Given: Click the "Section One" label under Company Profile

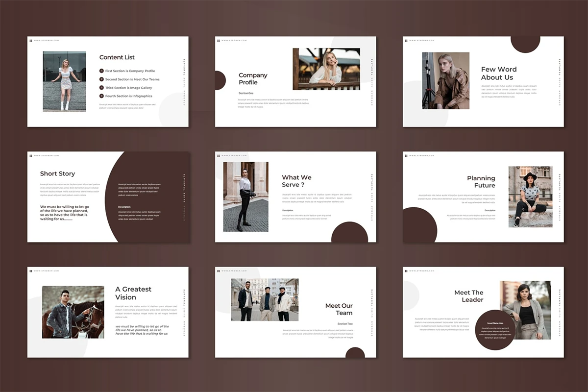Looking at the screenshot, I should pos(246,93).
